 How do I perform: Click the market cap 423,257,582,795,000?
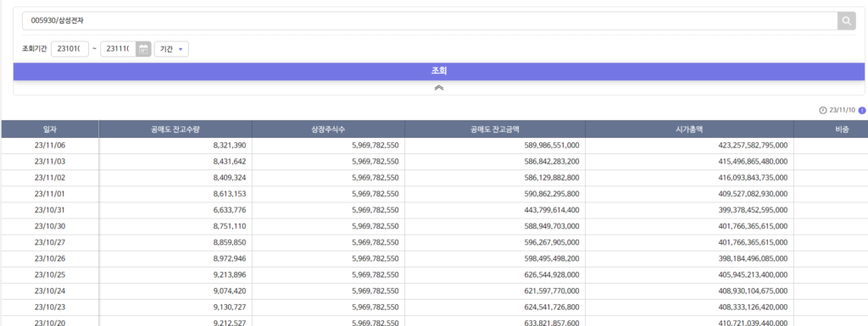click(x=753, y=146)
